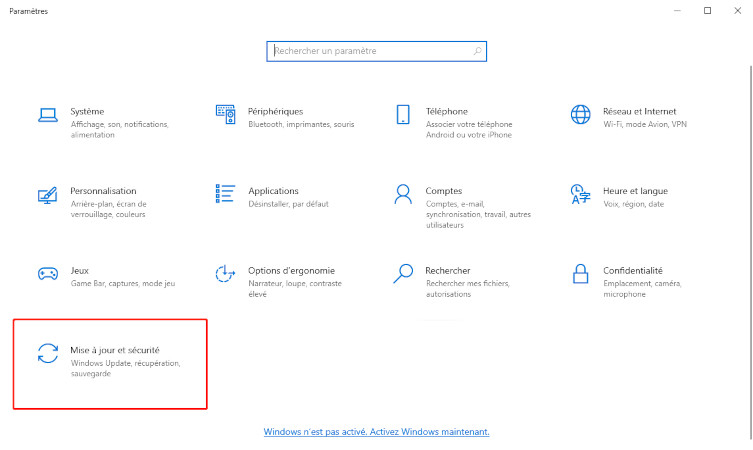Select the Applications title text
753x450 pixels.
click(273, 191)
